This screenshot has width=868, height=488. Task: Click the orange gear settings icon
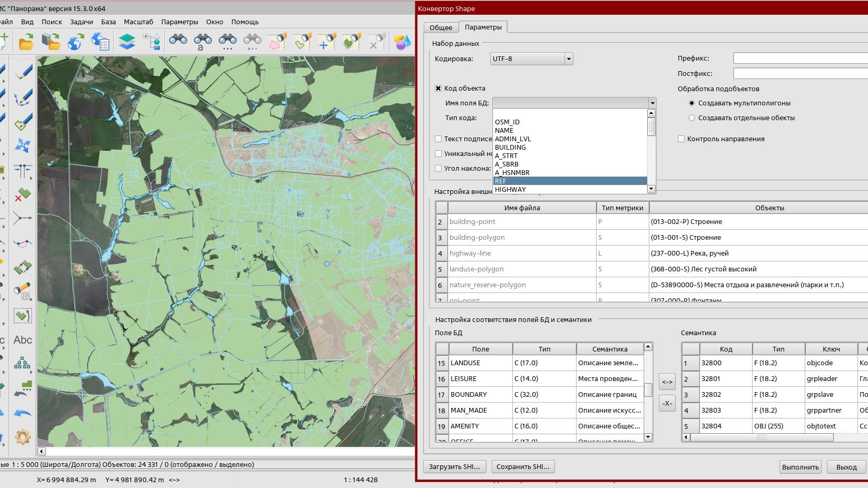pos(22,437)
